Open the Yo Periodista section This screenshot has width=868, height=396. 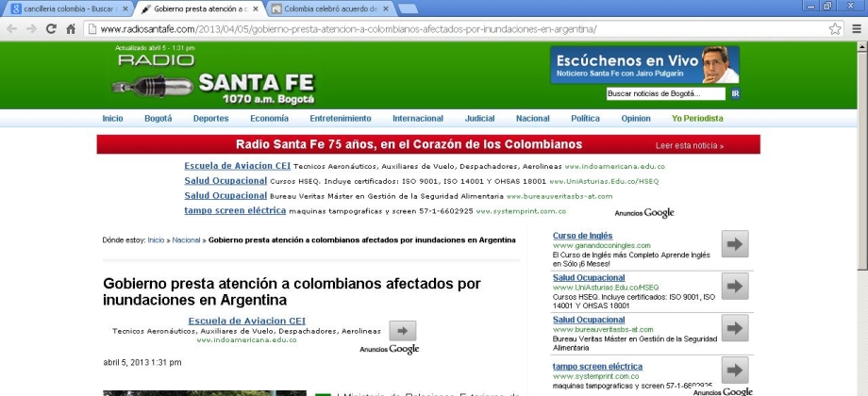point(697,119)
